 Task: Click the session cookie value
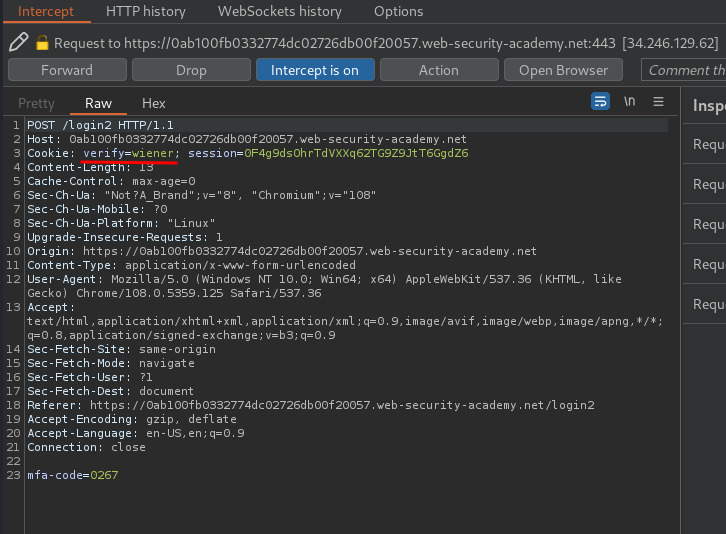[356, 153]
